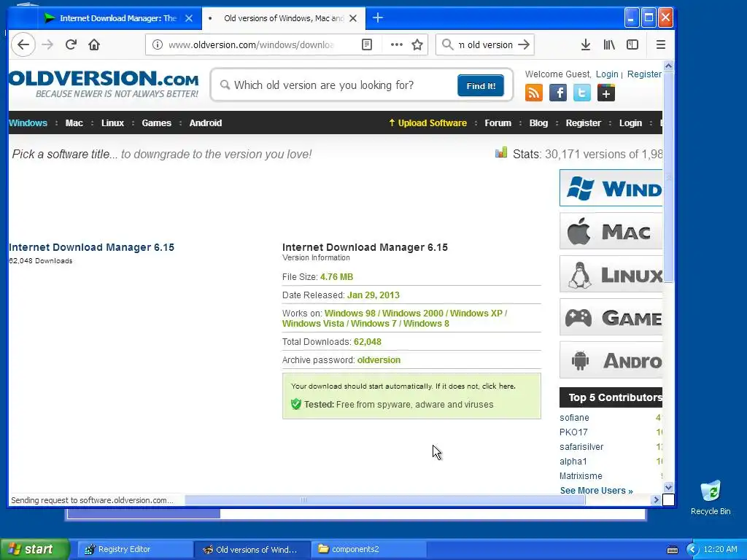
Task: Click the Linux nav menu item
Action: (x=112, y=122)
